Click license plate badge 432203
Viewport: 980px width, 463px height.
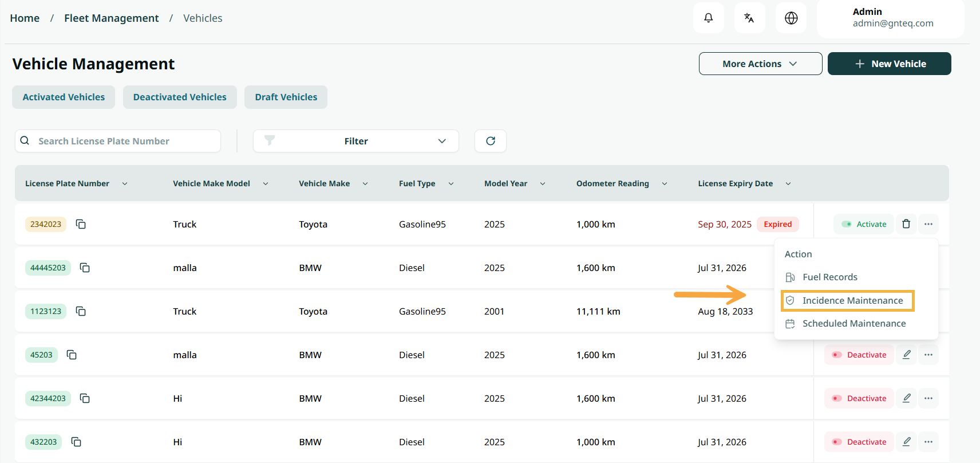click(44, 442)
